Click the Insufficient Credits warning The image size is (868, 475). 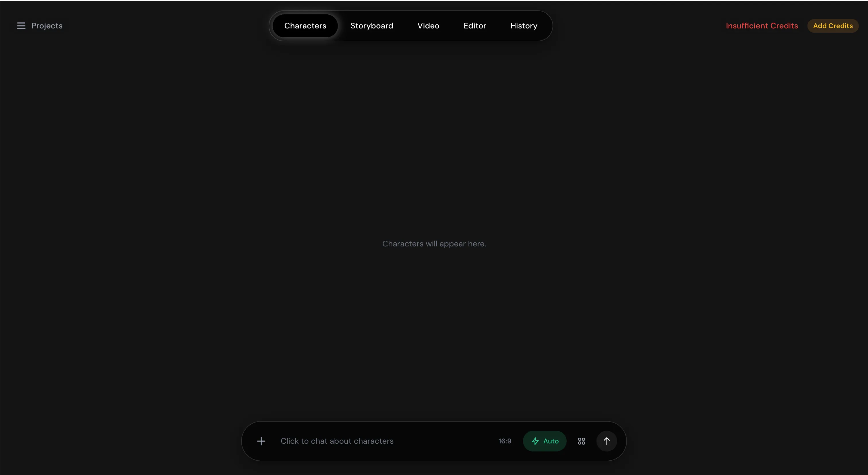762,26
